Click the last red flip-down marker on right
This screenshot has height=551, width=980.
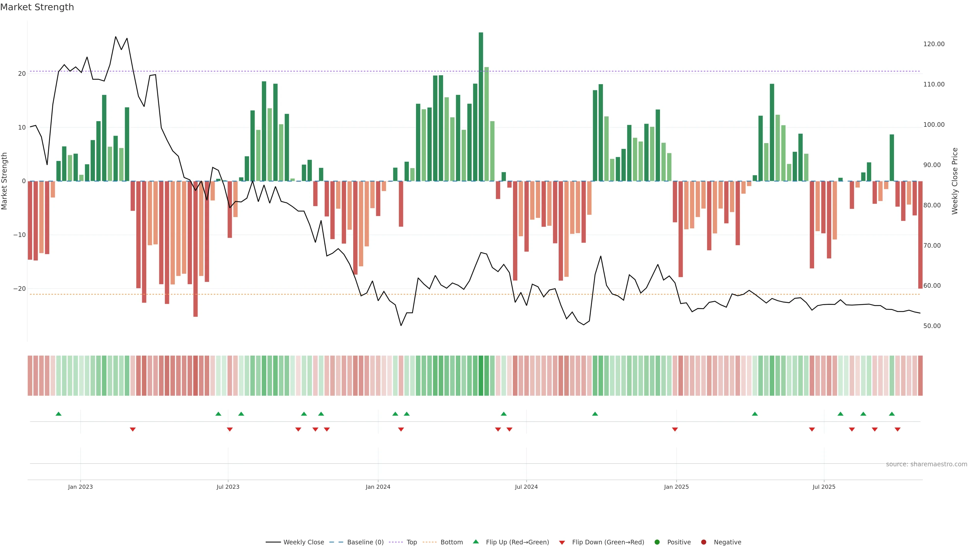(898, 429)
